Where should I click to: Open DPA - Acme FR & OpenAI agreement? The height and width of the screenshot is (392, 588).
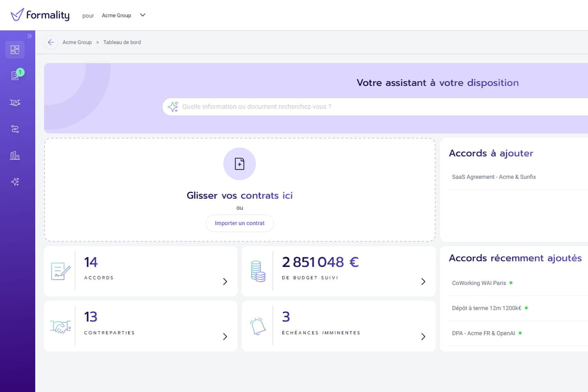point(483,333)
